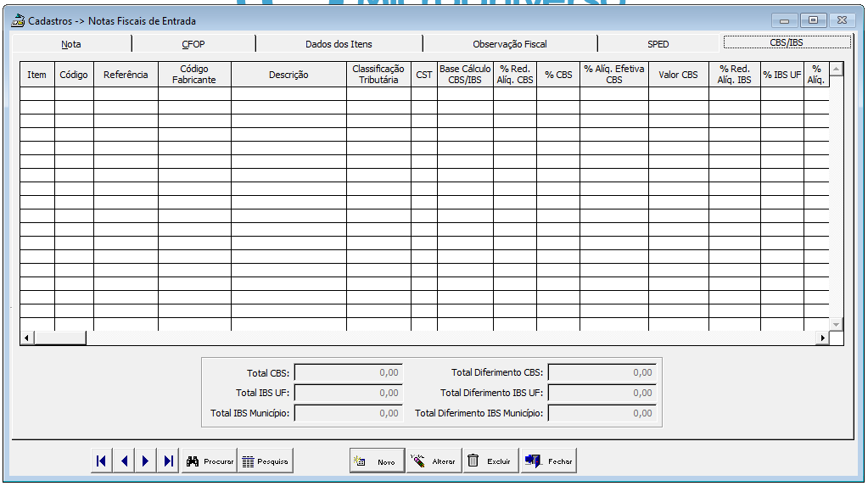Select the Dados dos Itens tab
The height and width of the screenshot is (486, 868).
point(339,44)
